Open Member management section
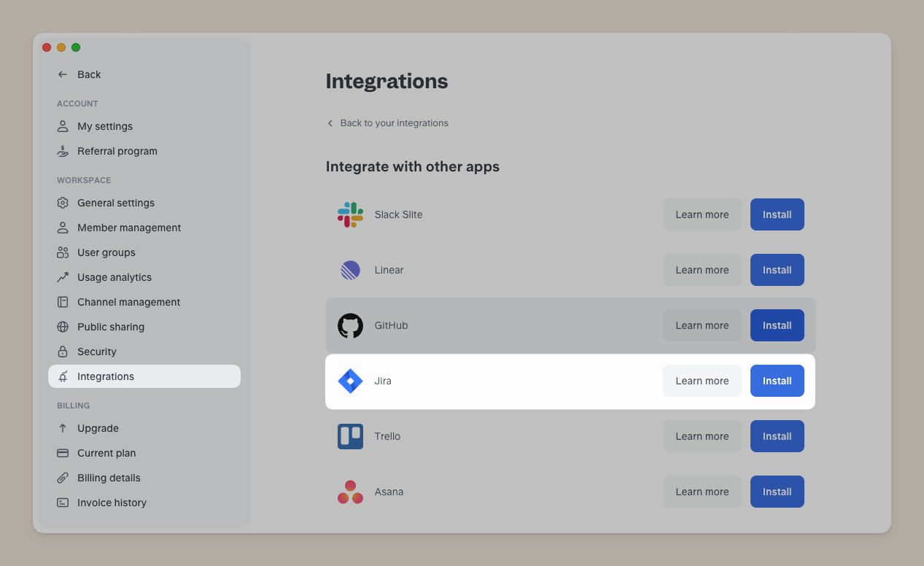 coord(144,228)
